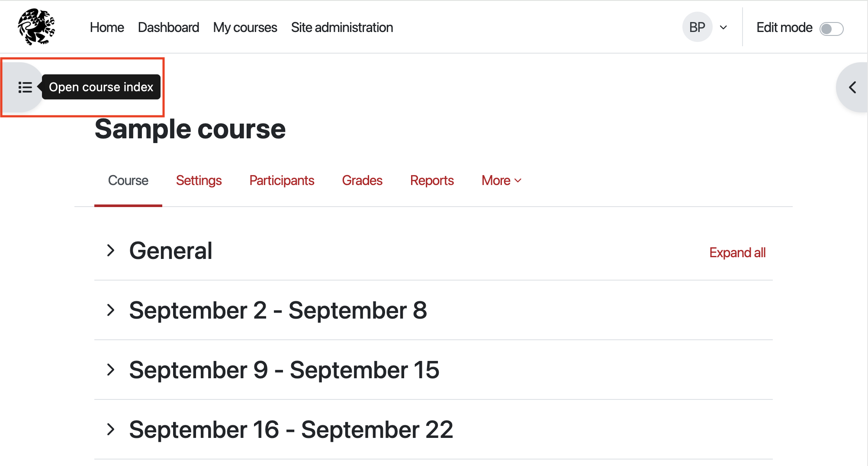This screenshot has height=466, width=868.
Task: Open the block drawer arrow icon
Action: click(x=852, y=87)
